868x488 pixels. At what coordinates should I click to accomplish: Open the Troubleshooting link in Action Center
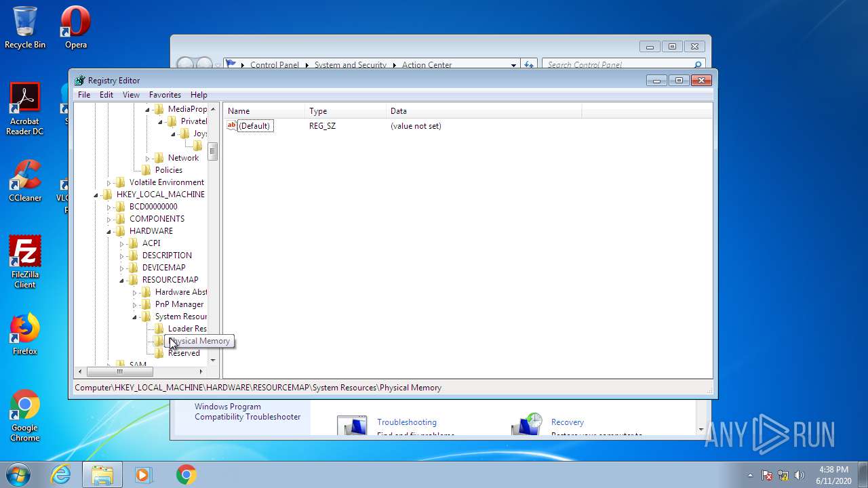tap(407, 422)
